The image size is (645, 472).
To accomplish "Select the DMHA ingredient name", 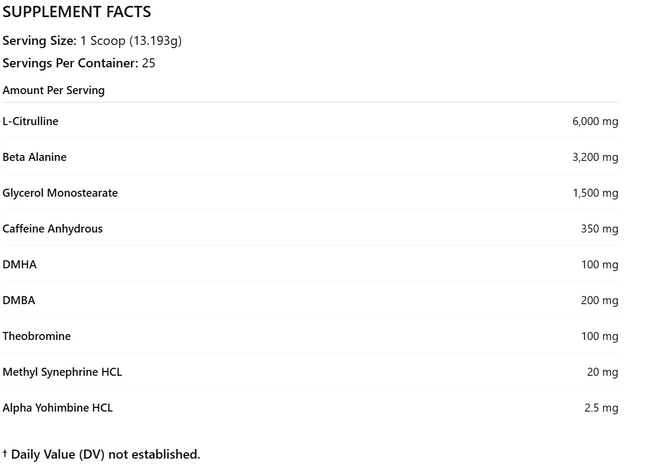I will point(20,265).
